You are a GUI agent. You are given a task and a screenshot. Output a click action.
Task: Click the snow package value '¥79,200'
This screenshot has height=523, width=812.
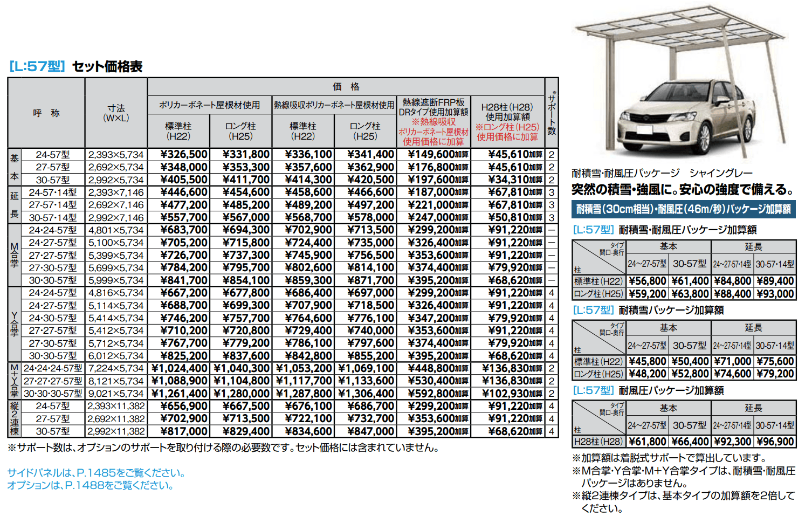[x=775, y=374]
